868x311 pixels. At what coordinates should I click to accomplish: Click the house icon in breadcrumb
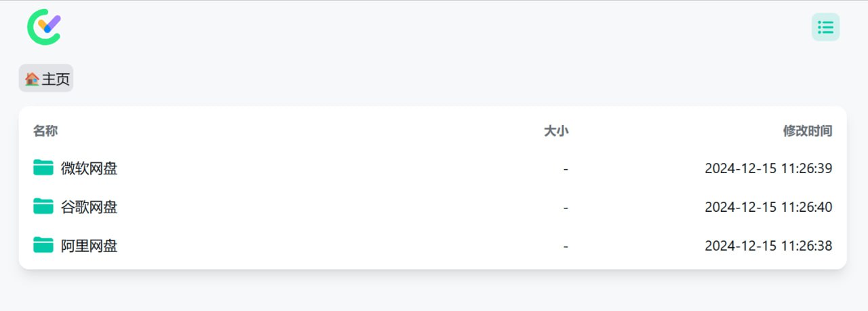pyautogui.click(x=32, y=79)
